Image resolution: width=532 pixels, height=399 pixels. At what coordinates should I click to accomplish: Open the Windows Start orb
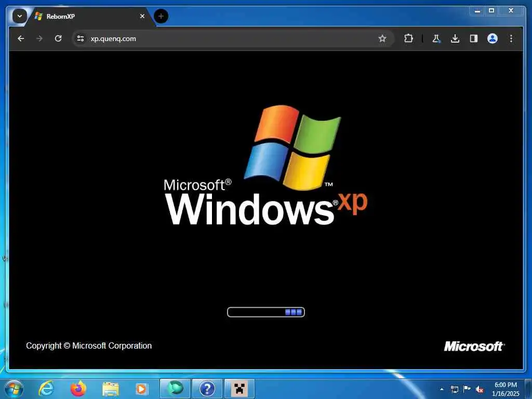point(14,389)
